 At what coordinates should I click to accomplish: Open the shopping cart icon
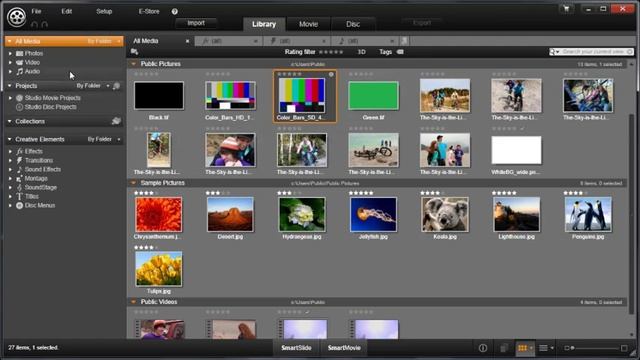[x=566, y=9]
